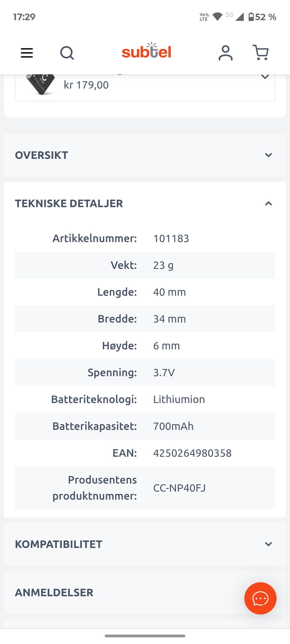Open the orange live chat bubble
The width and height of the screenshot is (290, 644).
tap(260, 598)
